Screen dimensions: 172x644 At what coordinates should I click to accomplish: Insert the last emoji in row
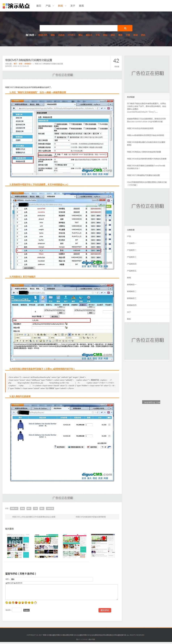click(35, 603)
